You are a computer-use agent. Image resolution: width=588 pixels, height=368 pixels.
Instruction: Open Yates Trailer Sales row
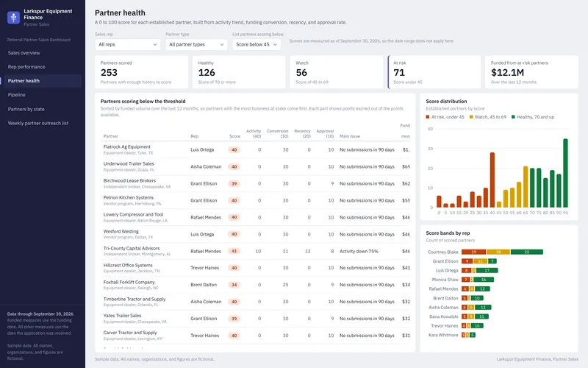[255, 319]
